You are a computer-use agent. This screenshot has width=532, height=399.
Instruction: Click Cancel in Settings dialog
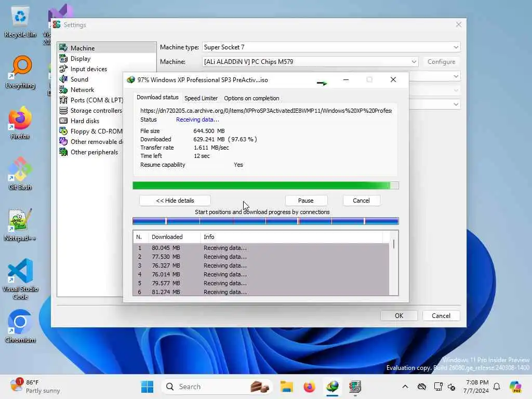(x=441, y=315)
